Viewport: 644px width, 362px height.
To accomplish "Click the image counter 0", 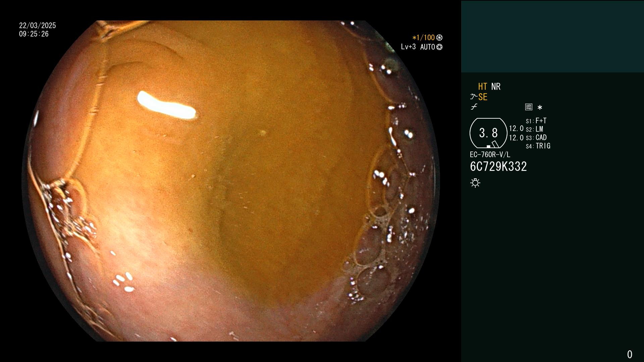I will click(630, 354).
